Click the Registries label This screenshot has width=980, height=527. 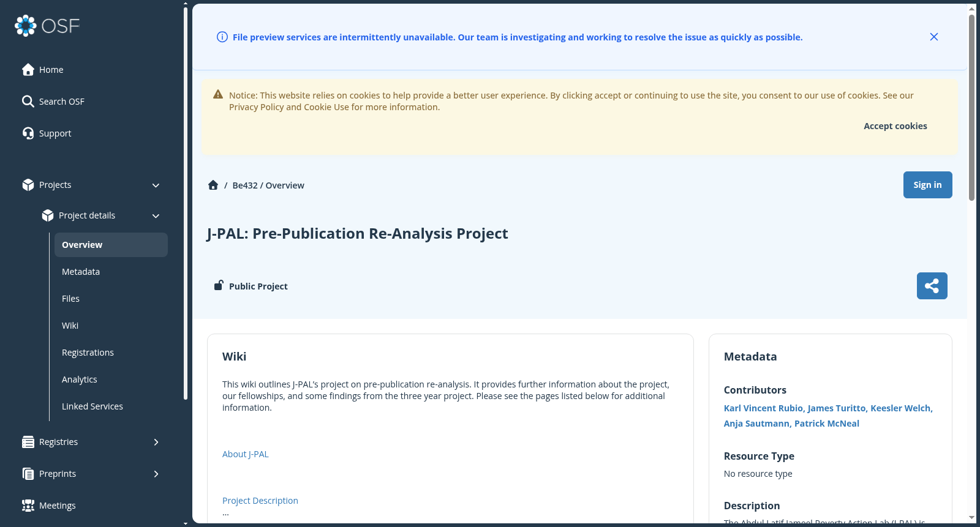pyautogui.click(x=59, y=442)
